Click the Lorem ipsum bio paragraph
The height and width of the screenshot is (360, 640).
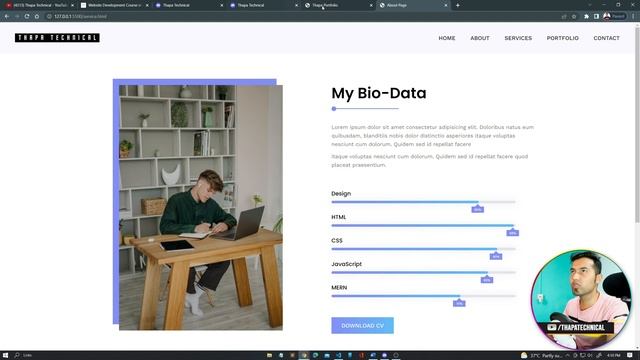coord(433,136)
